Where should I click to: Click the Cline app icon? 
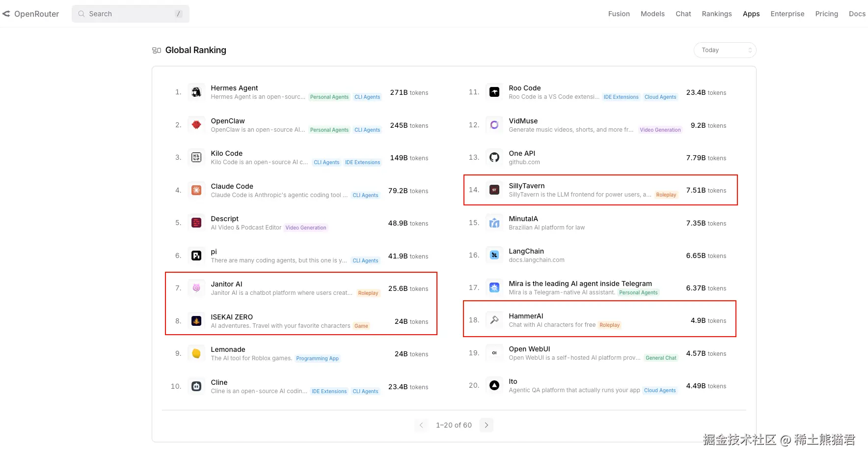click(x=196, y=386)
